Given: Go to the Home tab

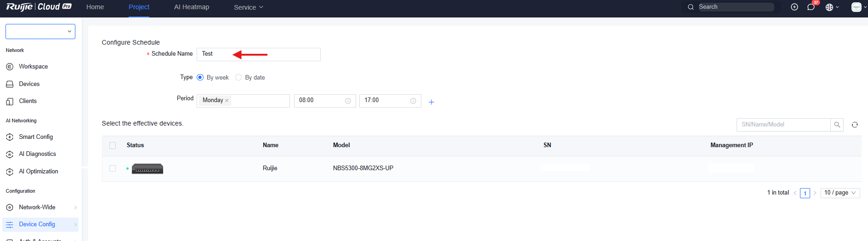Looking at the screenshot, I should click(x=95, y=7).
